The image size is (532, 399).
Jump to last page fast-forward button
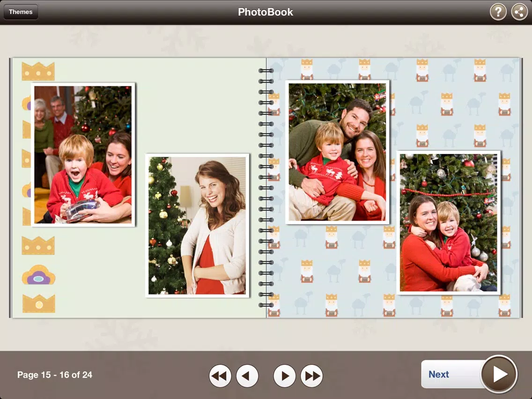tap(311, 376)
